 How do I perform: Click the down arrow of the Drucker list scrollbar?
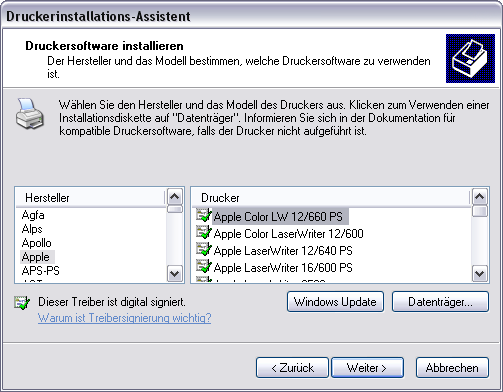480,274
